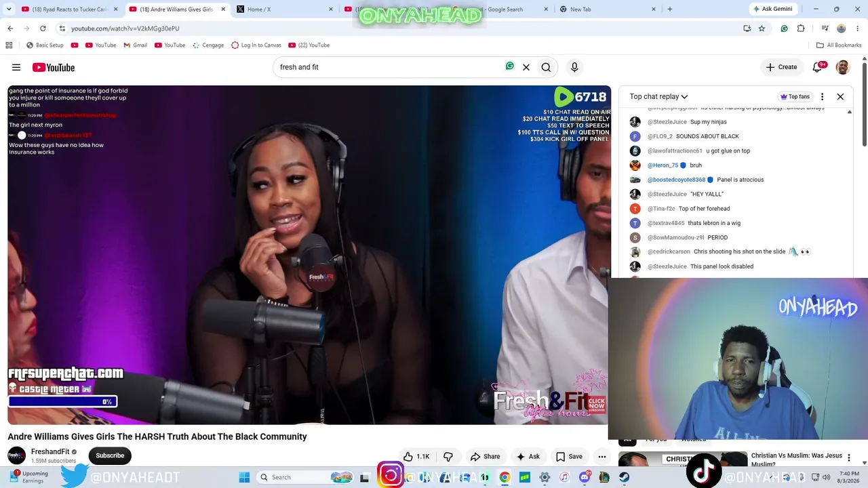Open chat replay three-dot options menu
Image resolution: width=868 pixels, height=488 pixels.
[x=822, y=97]
